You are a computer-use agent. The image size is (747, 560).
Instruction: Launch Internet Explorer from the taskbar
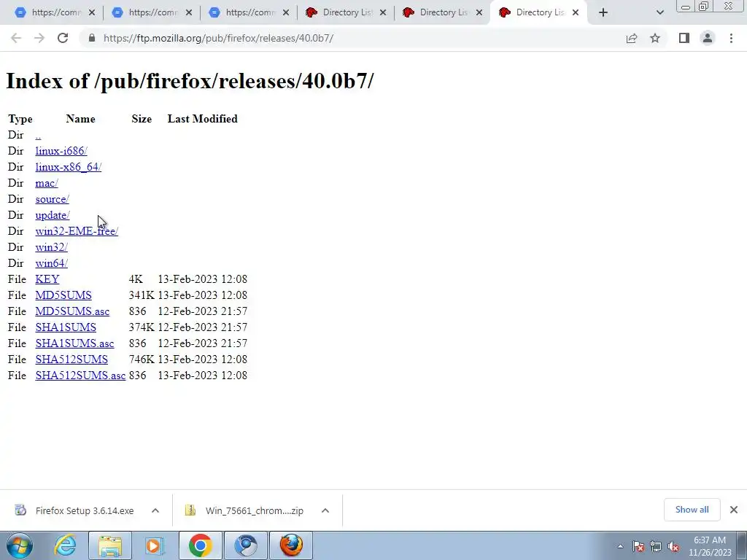tap(65, 545)
